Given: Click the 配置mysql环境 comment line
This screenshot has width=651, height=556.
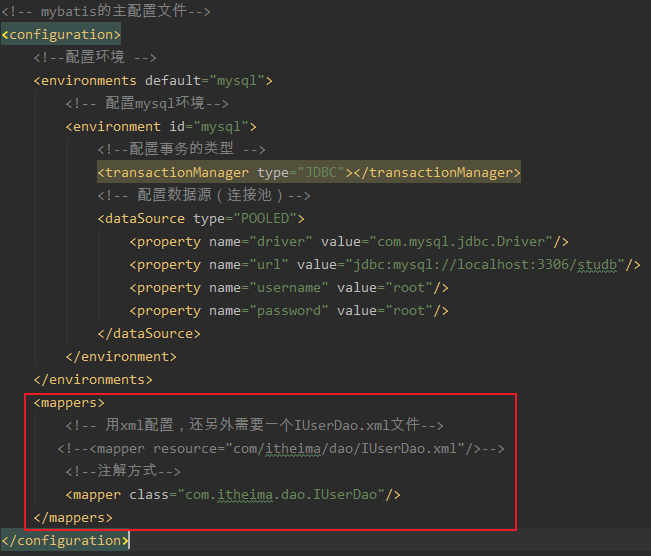Looking at the screenshot, I should click(147, 103).
